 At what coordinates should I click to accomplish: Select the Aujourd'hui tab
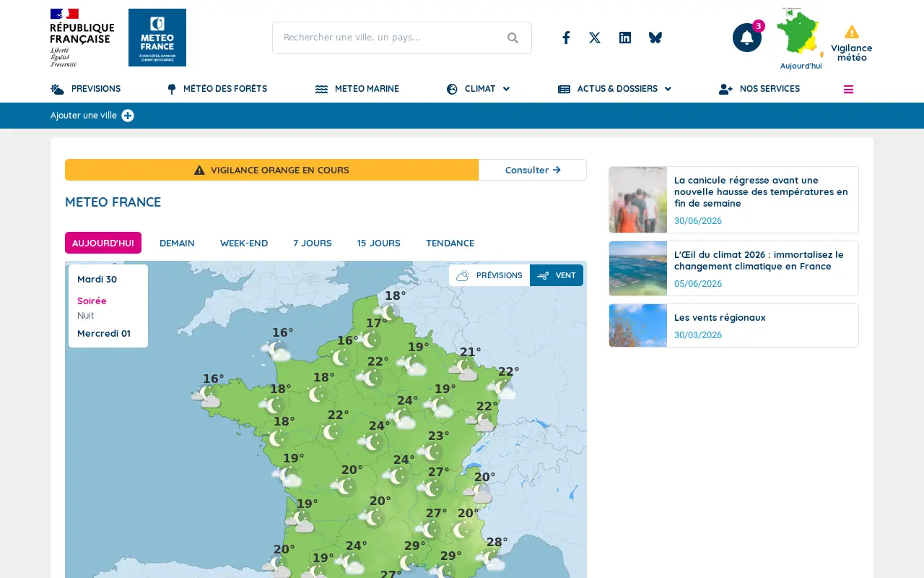(103, 243)
